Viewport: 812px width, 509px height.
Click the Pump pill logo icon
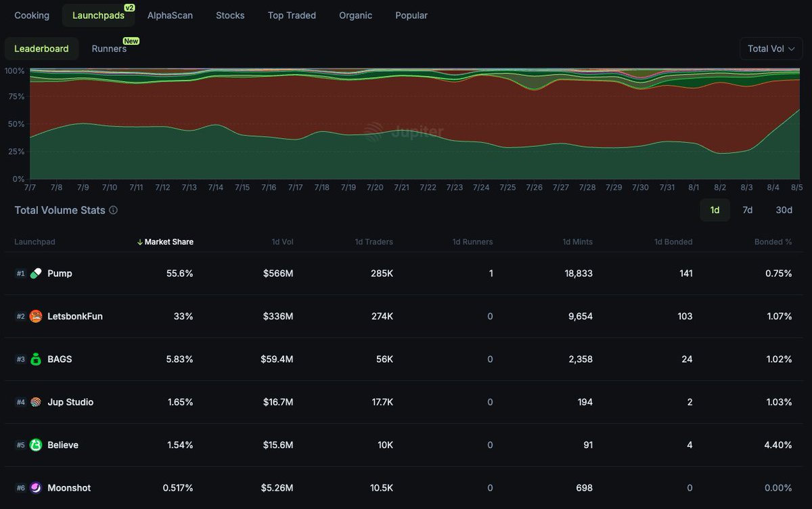click(36, 273)
